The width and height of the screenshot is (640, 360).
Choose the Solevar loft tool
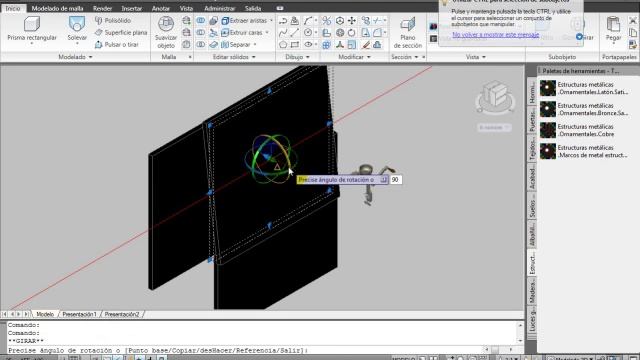coord(77,29)
